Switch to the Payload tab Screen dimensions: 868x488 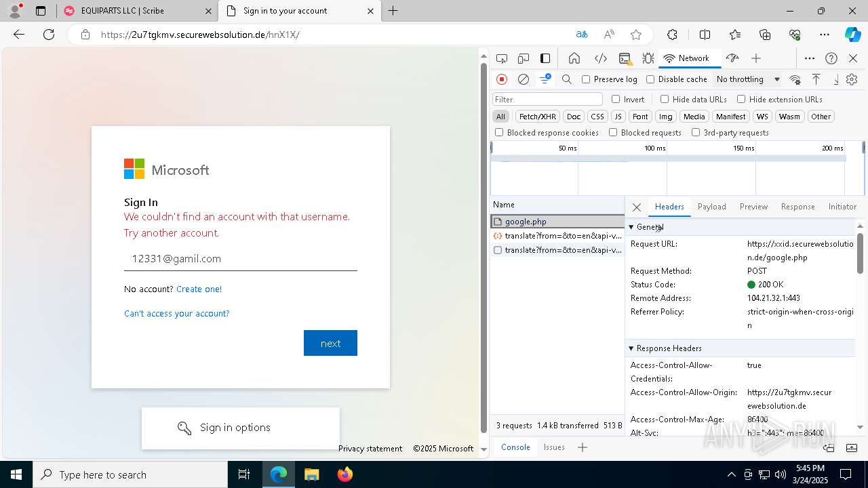point(711,207)
